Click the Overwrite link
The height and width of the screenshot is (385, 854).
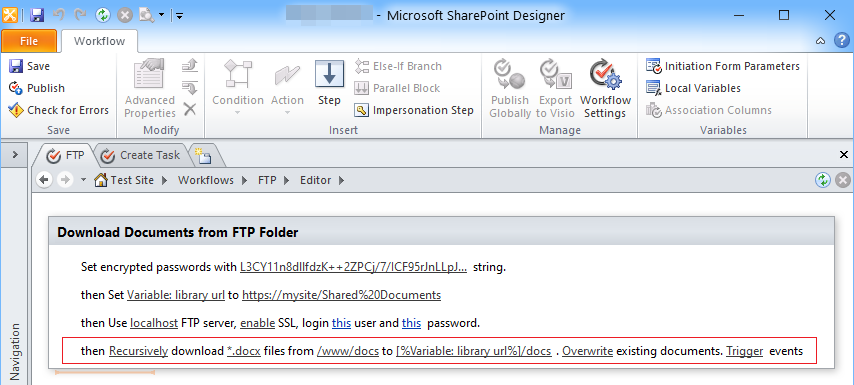point(588,351)
